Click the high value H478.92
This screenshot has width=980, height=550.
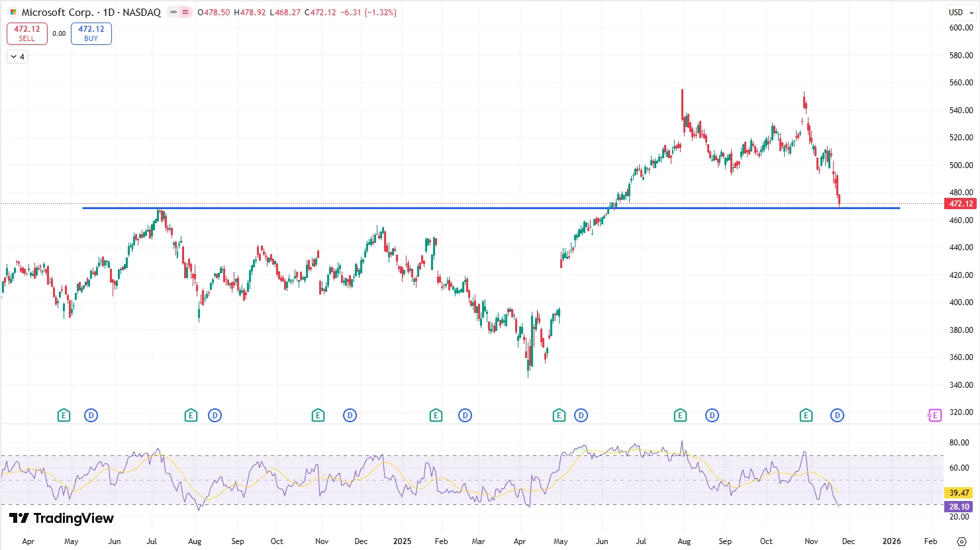coord(250,12)
